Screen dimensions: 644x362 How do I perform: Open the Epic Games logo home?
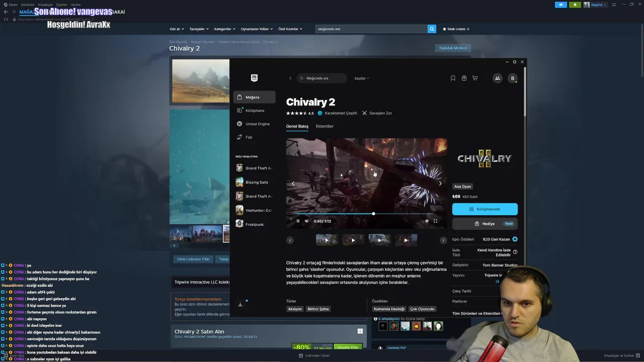click(x=254, y=78)
